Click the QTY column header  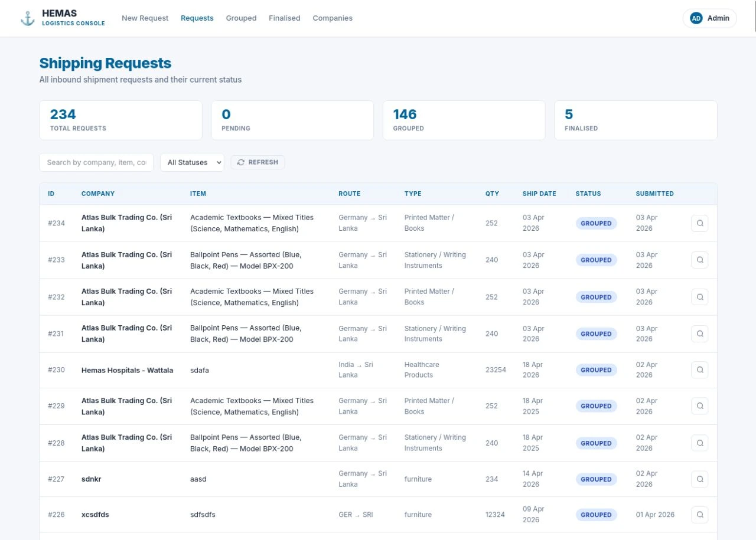[x=492, y=194]
